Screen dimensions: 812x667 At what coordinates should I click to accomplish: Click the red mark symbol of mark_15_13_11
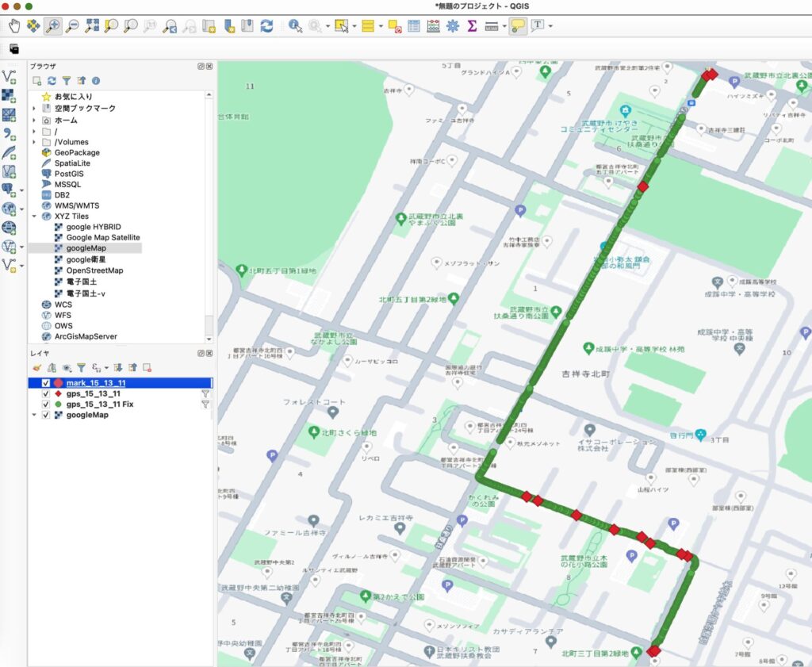click(58, 383)
